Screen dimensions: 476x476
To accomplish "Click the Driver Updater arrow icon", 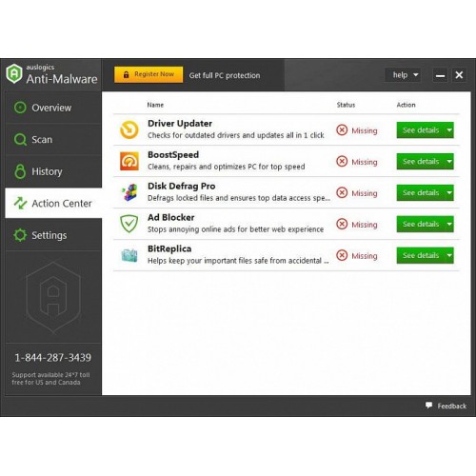I will [x=129, y=129].
